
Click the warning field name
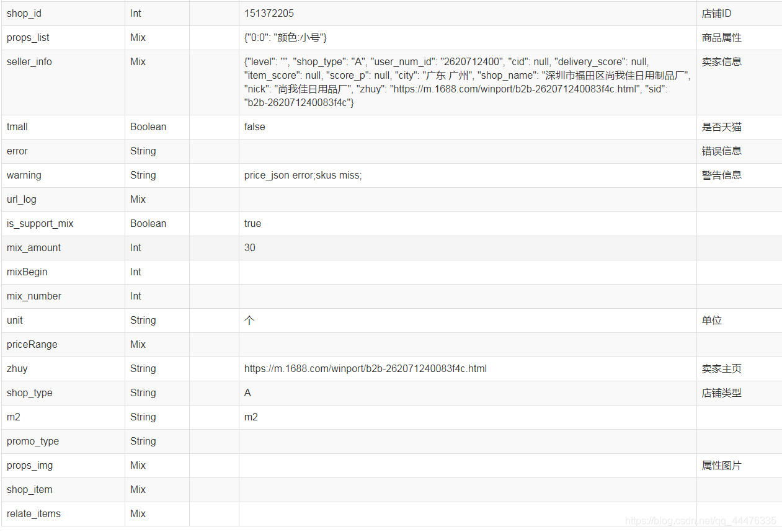tap(24, 175)
